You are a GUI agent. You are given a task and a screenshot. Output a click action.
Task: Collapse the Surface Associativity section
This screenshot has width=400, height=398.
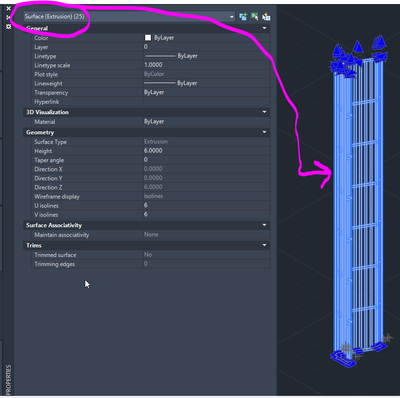pos(264,225)
